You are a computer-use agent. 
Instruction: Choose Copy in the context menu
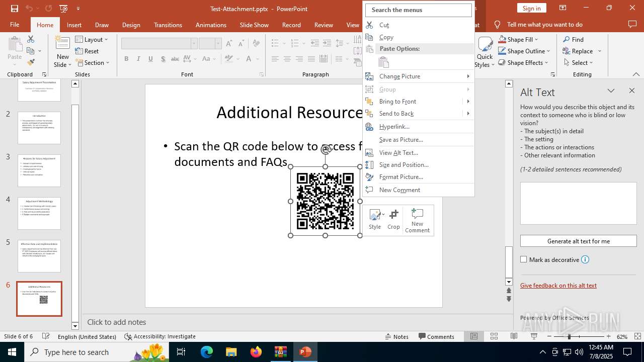click(x=419, y=37)
